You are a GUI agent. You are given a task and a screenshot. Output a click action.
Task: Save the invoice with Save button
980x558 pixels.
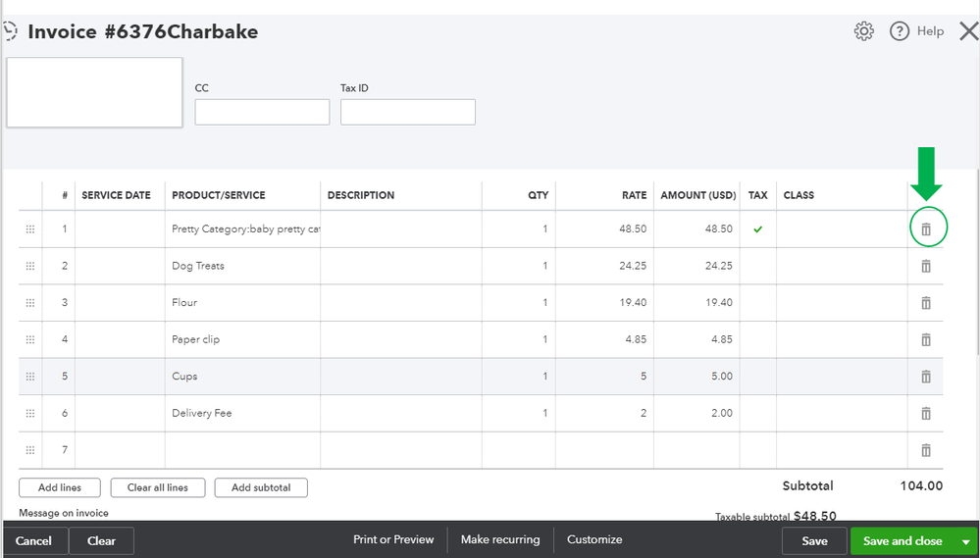click(x=814, y=541)
